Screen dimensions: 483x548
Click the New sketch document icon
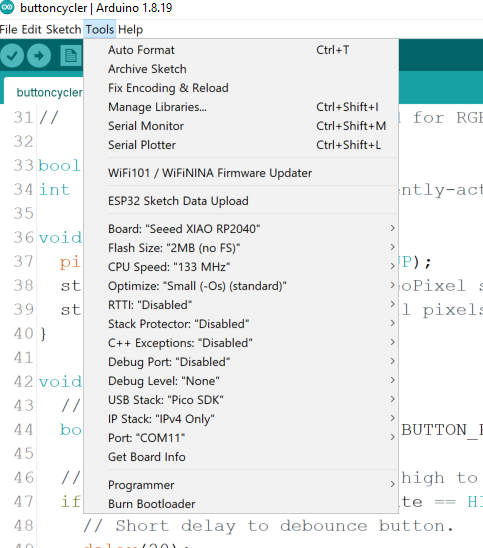coord(71,56)
